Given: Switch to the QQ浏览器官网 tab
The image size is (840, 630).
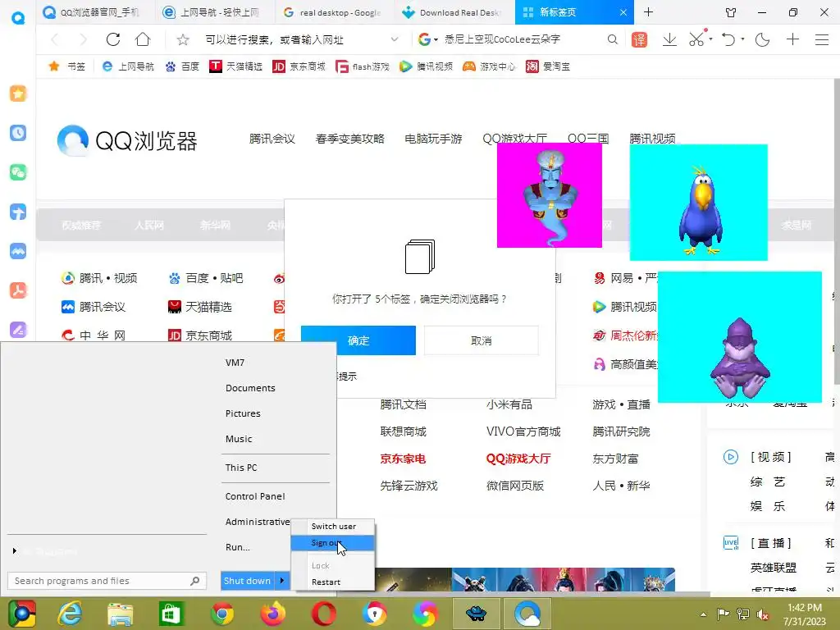Looking at the screenshot, I should [94, 12].
